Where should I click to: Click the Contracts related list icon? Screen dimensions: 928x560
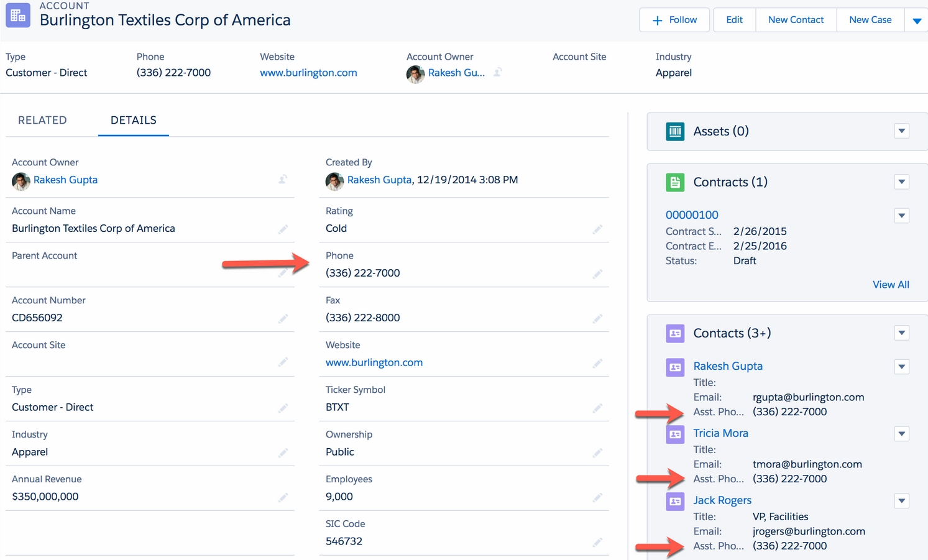675,182
